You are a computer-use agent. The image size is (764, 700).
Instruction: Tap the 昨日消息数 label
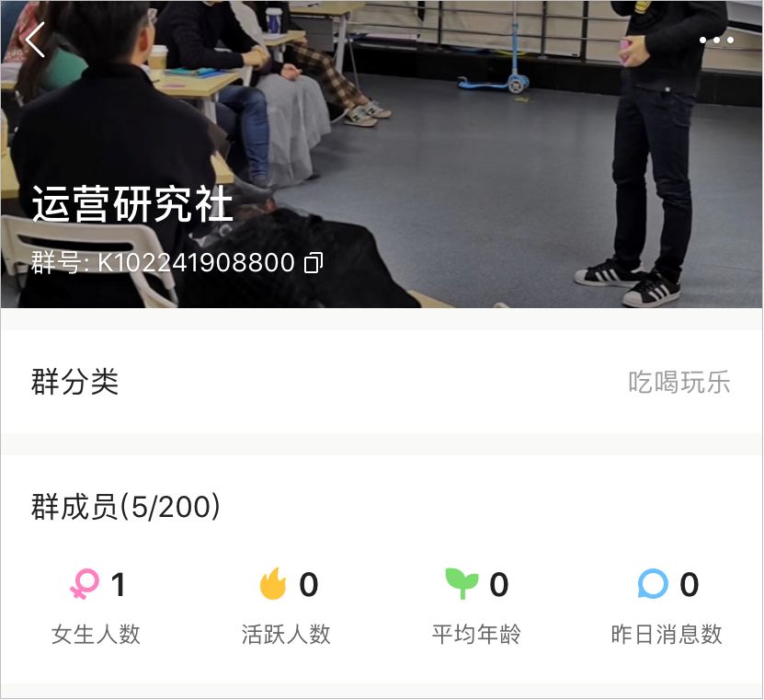(x=667, y=634)
